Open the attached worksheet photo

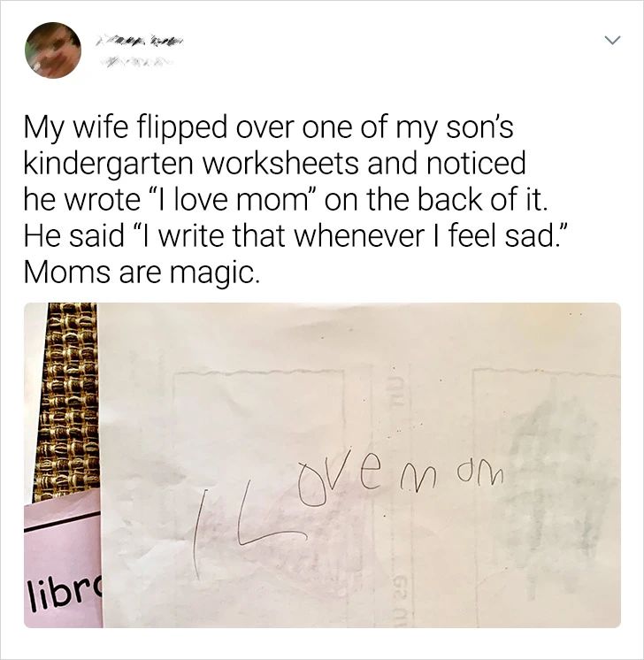322,465
